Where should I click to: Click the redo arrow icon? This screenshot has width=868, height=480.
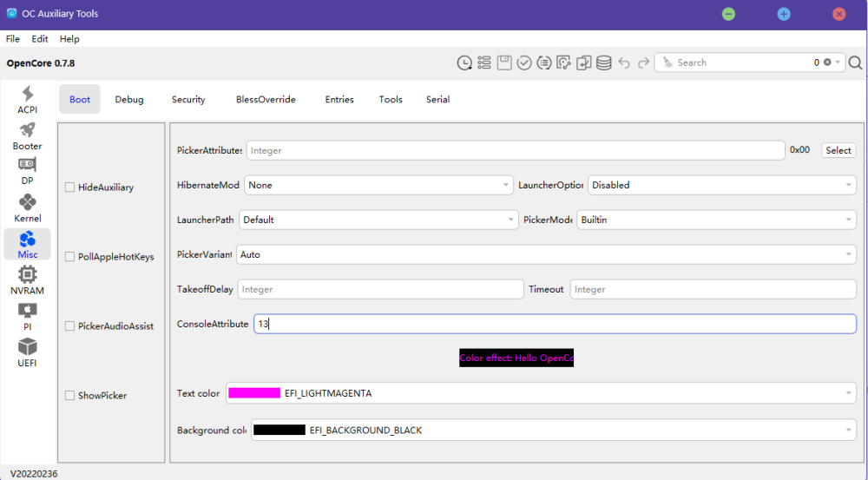pos(643,62)
